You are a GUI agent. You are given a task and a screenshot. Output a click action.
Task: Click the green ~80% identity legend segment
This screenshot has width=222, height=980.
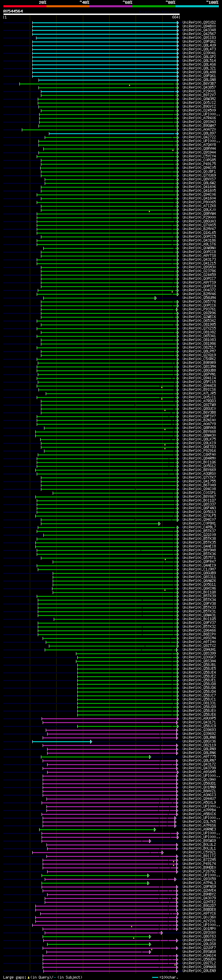tap(154, 6)
